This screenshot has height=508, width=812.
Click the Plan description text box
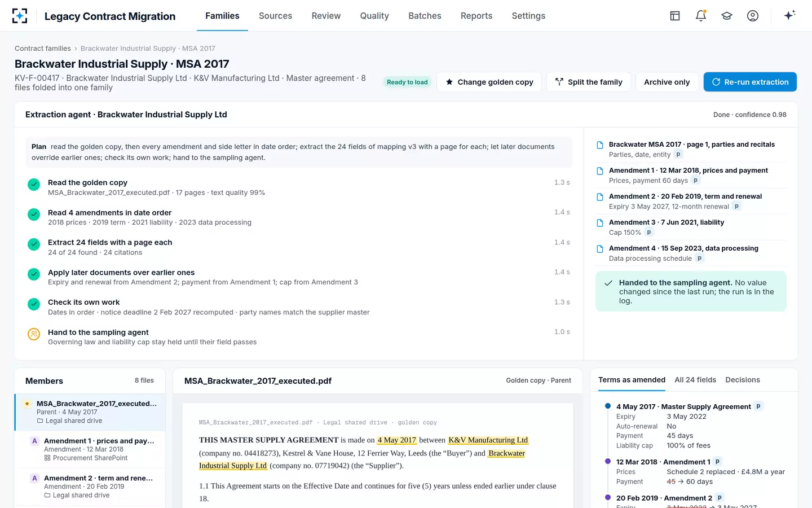tap(299, 152)
